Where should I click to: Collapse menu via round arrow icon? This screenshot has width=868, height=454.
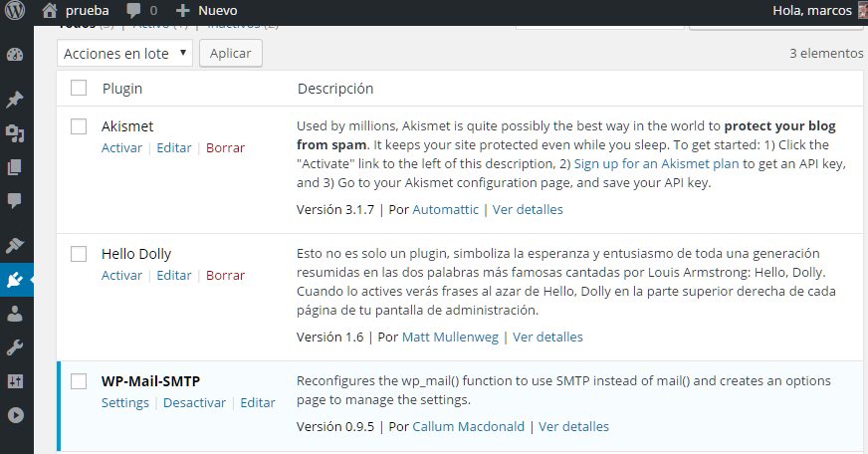pyautogui.click(x=16, y=415)
